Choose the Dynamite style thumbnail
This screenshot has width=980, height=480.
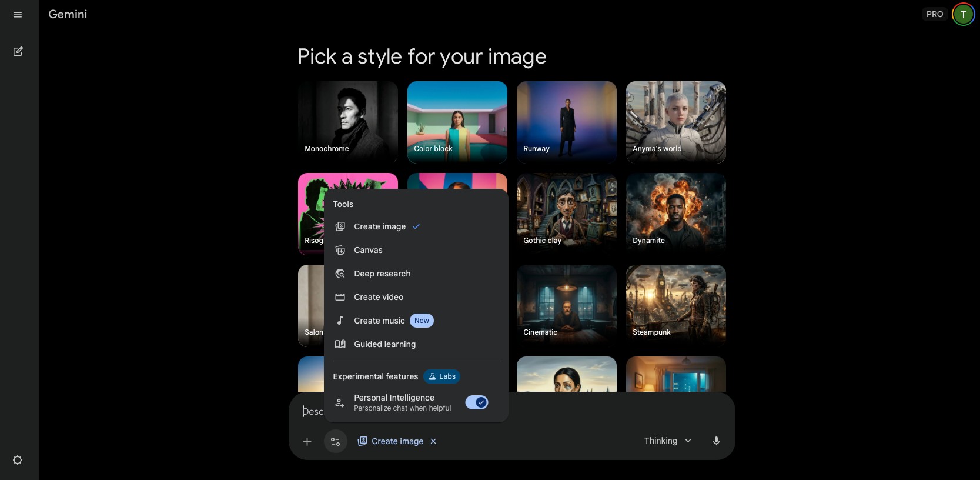click(x=676, y=214)
